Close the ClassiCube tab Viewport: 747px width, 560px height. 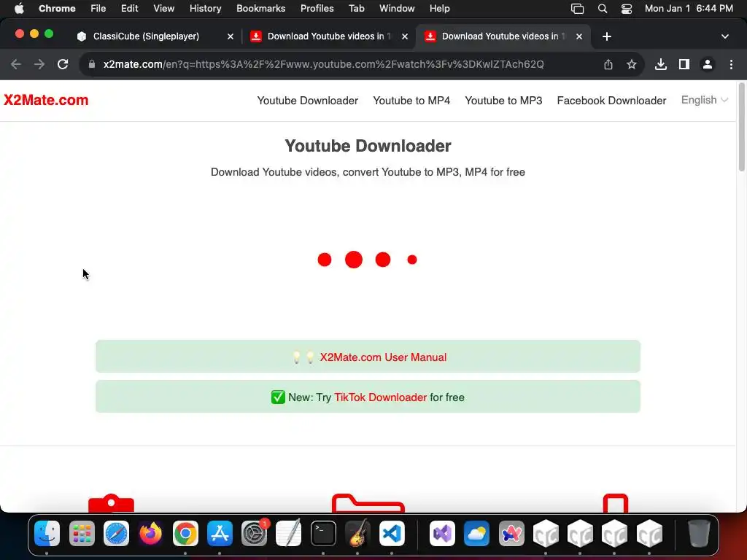tap(231, 36)
